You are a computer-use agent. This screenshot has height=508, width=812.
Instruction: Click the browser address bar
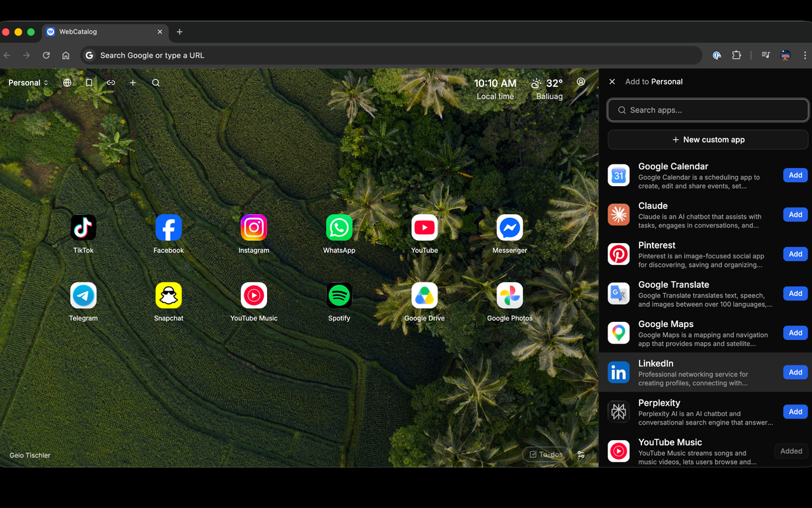pyautogui.click(x=391, y=55)
